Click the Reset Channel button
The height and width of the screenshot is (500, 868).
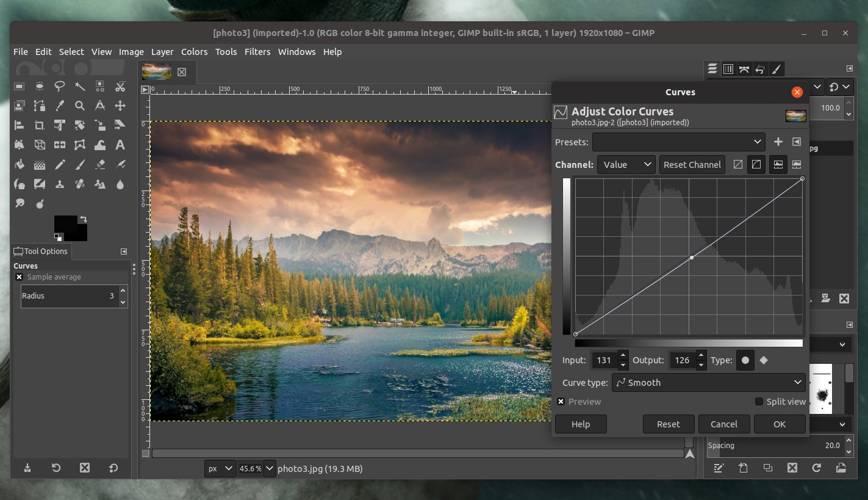pyautogui.click(x=692, y=164)
